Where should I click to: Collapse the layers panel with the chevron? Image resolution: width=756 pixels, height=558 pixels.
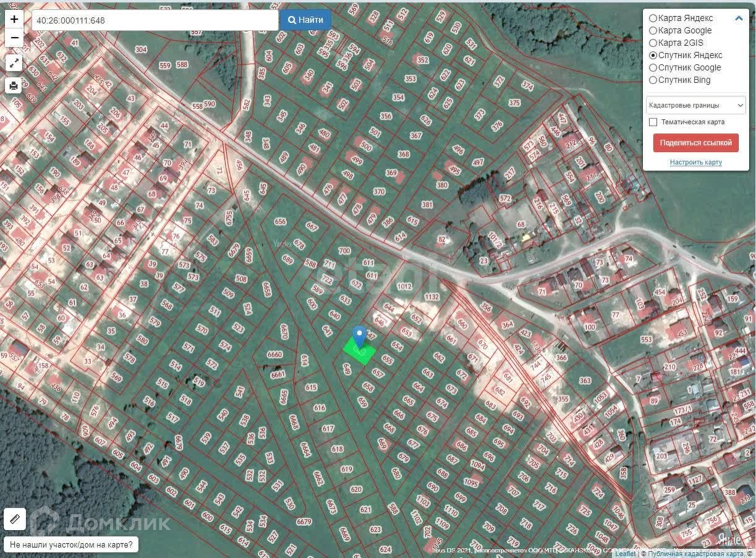pyautogui.click(x=739, y=19)
